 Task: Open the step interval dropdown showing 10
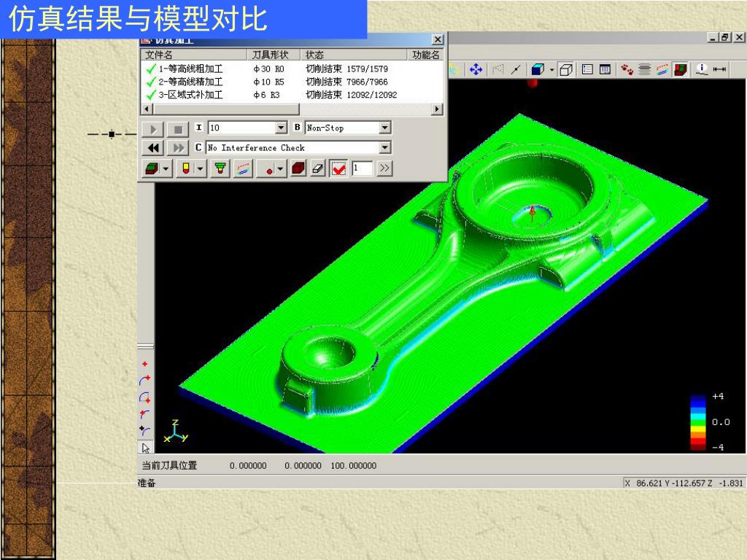282,128
